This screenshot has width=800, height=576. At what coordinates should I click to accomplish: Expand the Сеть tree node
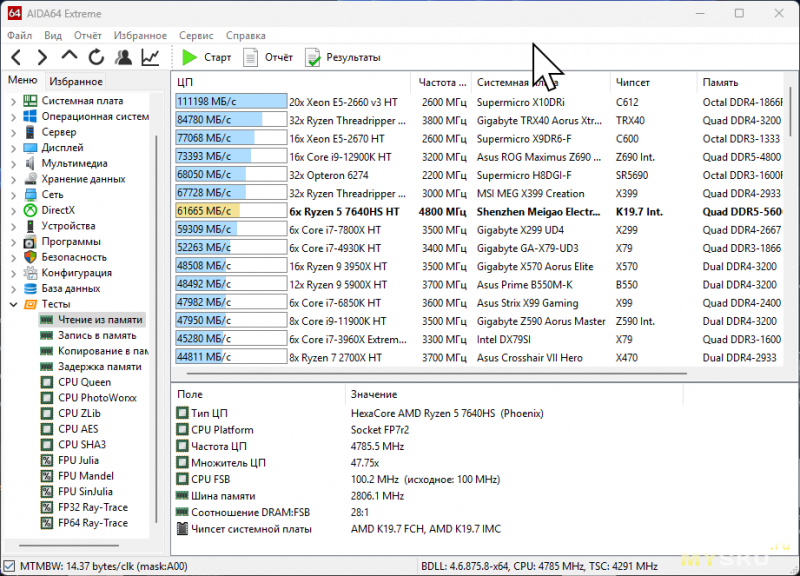click(13, 195)
